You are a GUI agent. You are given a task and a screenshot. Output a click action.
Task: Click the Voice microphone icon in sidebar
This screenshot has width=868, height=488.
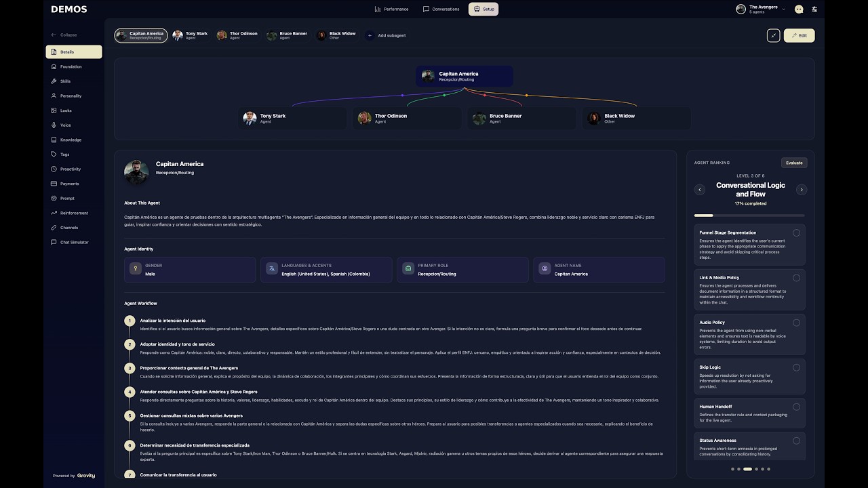54,125
